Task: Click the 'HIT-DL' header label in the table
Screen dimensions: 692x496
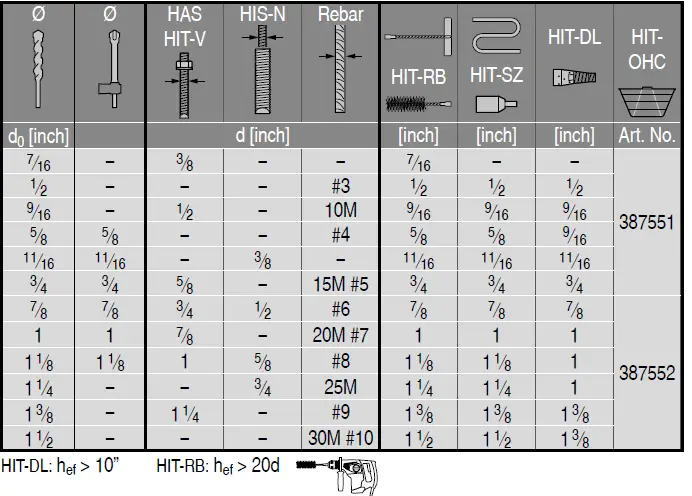Action: pos(574,37)
